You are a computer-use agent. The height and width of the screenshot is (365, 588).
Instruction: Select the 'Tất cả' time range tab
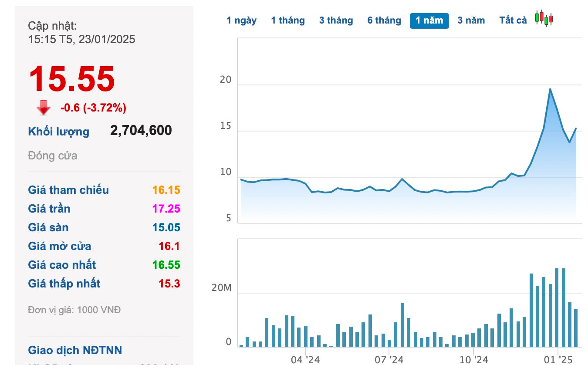[513, 20]
